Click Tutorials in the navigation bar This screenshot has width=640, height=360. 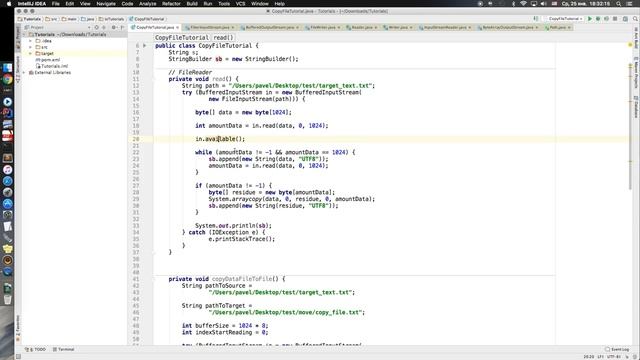pyautogui.click(x=30, y=19)
